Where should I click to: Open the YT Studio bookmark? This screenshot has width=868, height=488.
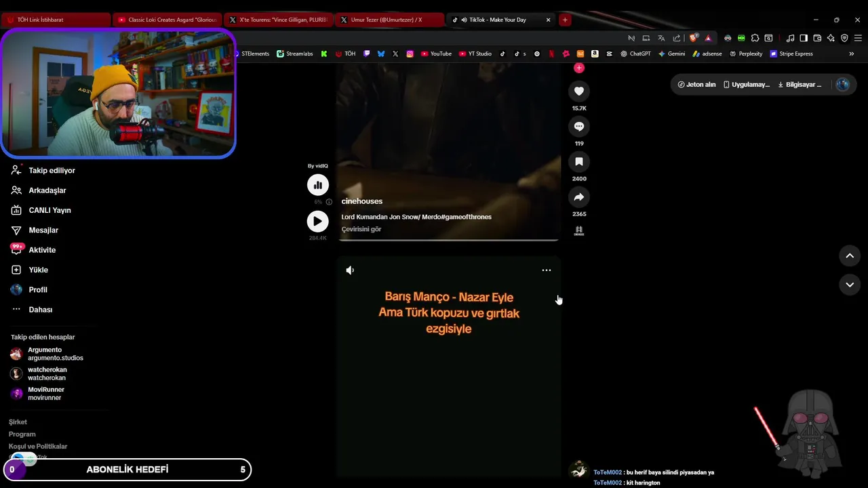(x=475, y=54)
